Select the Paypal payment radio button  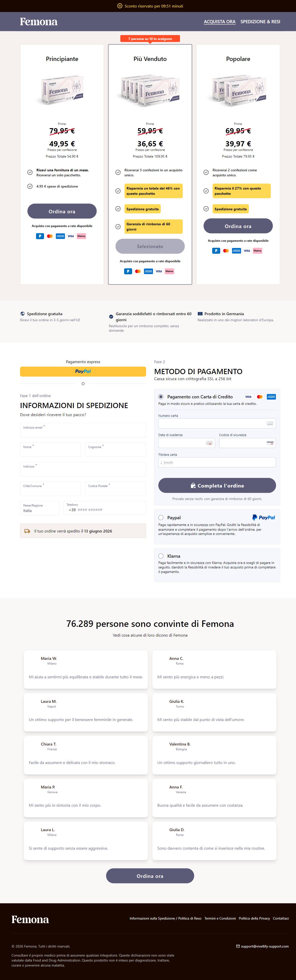(x=161, y=517)
